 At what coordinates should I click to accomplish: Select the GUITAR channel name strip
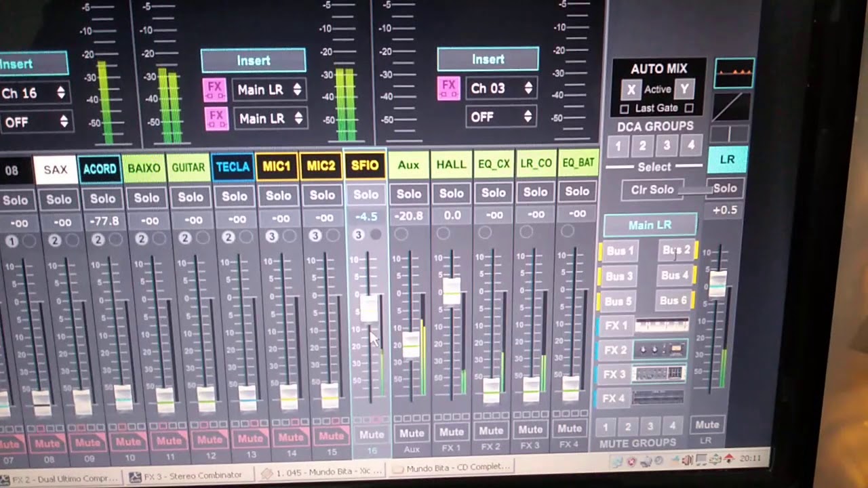[x=189, y=167]
